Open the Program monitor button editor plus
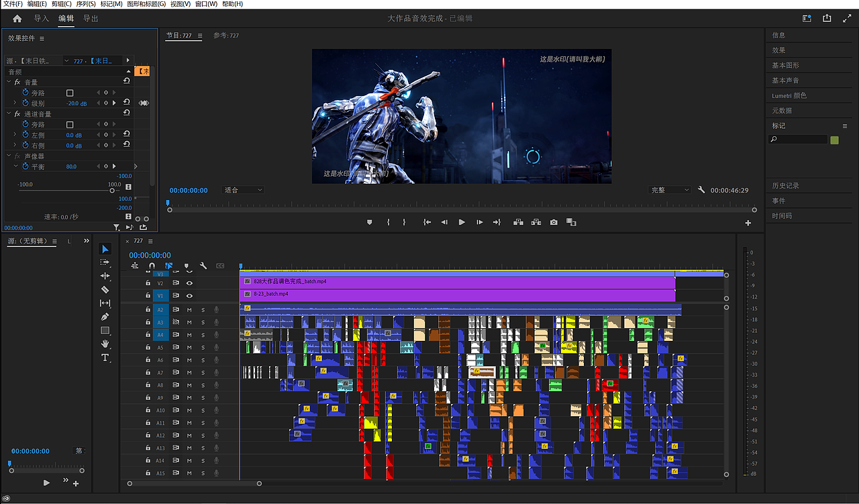859x504 pixels. [x=748, y=223]
